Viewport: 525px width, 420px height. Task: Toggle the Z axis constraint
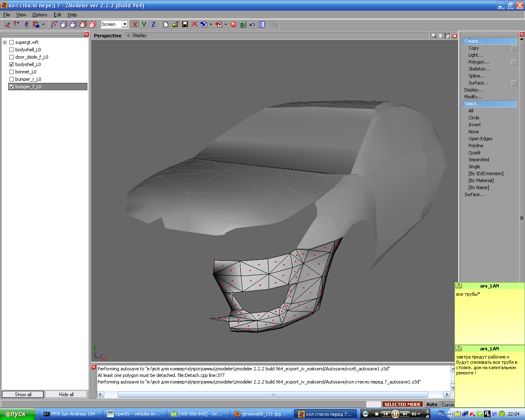153,25
